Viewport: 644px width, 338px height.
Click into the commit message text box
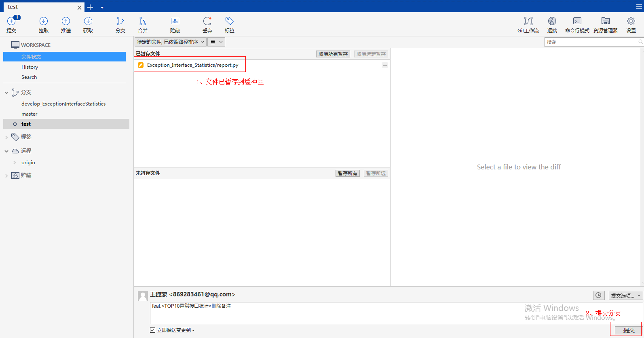pos(396,313)
